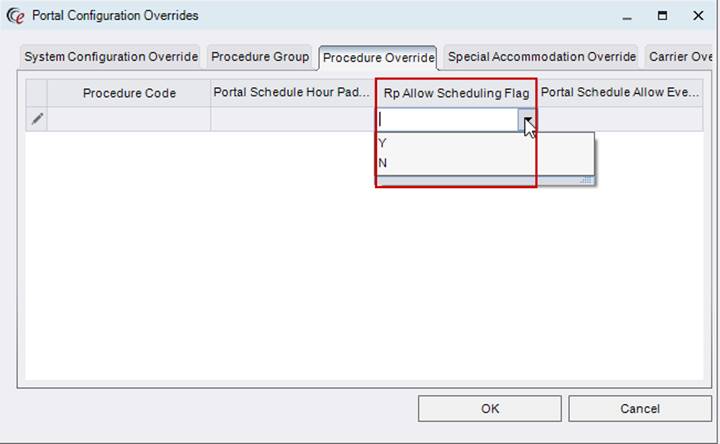Sort by Portal Schedule Hour Pad column
This screenshot has height=444, width=720.
click(292, 93)
